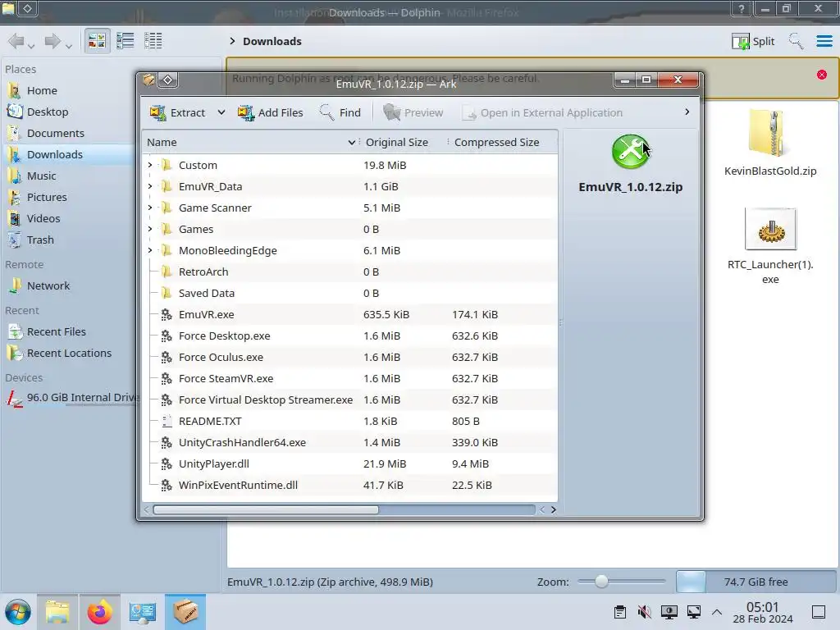Go back in Dolphin
840x630 pixels.
tap(16, 41)
